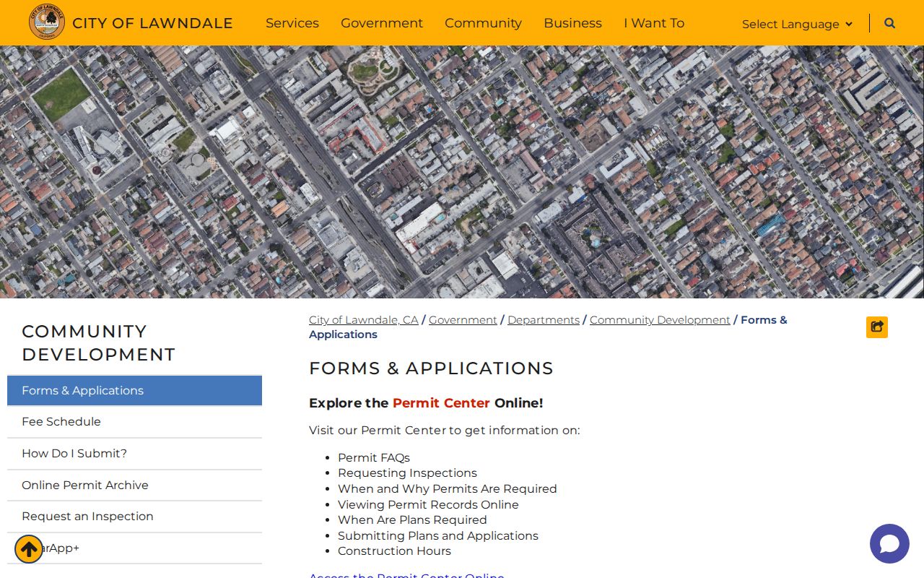Click the Government breadcrumb link
924x578 pixels.
point(463,320)
